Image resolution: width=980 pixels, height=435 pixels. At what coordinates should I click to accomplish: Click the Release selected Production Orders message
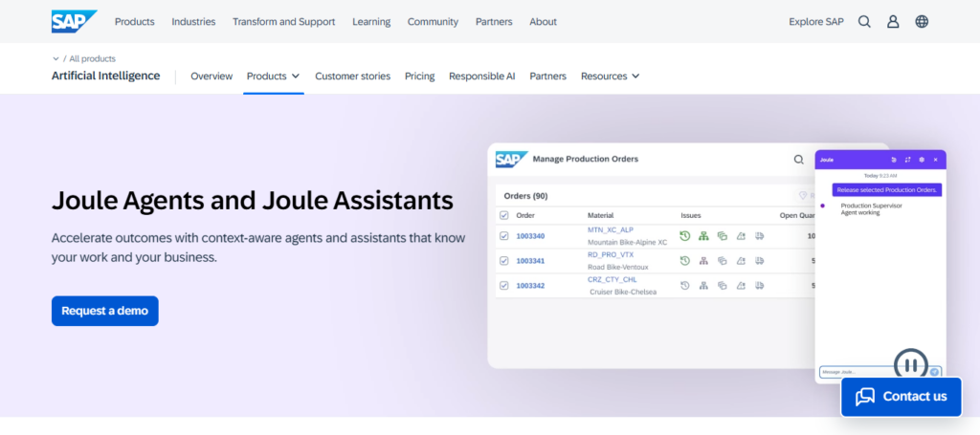tap(887, 189)
